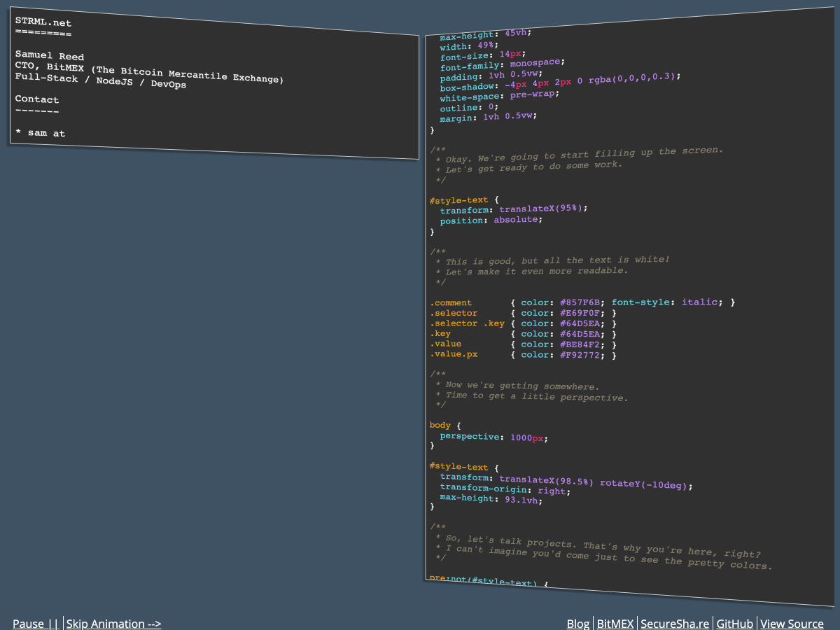Click Full-Stack / NodeJS / DevOps line
The height and width of the screenshot is (630, 840).
coord(101,80)
